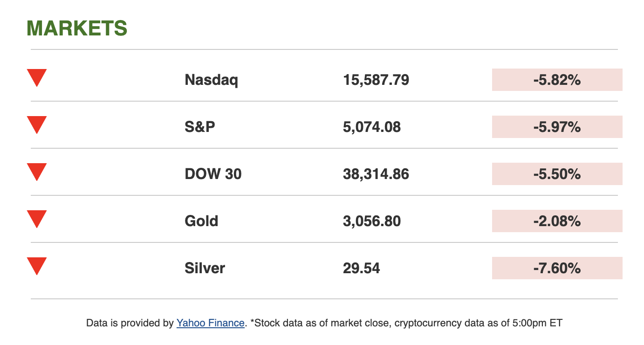
Task: Click the red down arrow beside Nasdaq
Action: [37, 77]
